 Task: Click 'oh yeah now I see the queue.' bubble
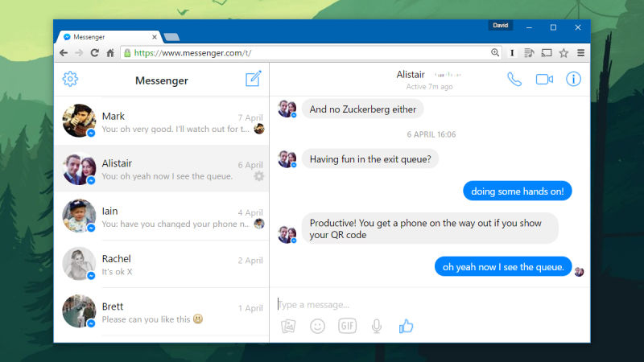(x=503, y=267)
